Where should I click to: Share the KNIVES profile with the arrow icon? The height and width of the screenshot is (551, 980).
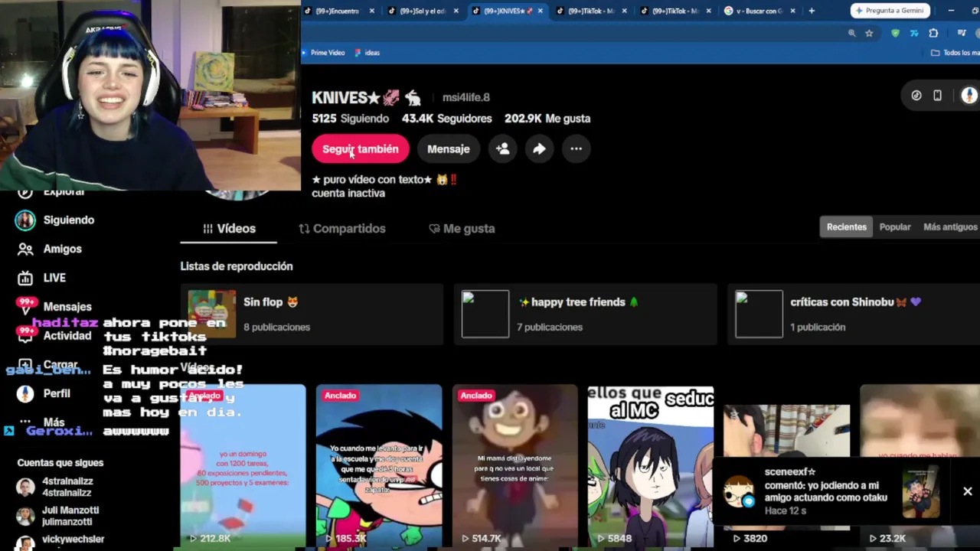(x=540, y=149)
